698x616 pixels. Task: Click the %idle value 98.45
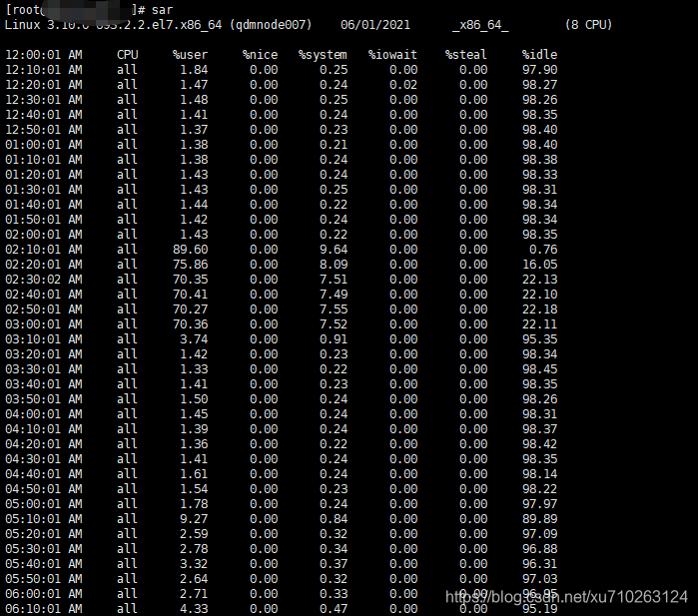pyautogui.click(x=539, y=369)
